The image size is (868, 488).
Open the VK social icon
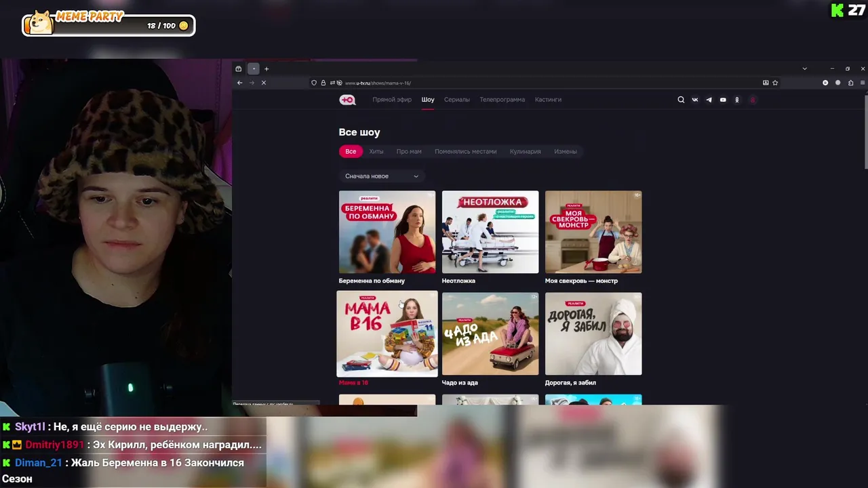(x=695, y=100)
